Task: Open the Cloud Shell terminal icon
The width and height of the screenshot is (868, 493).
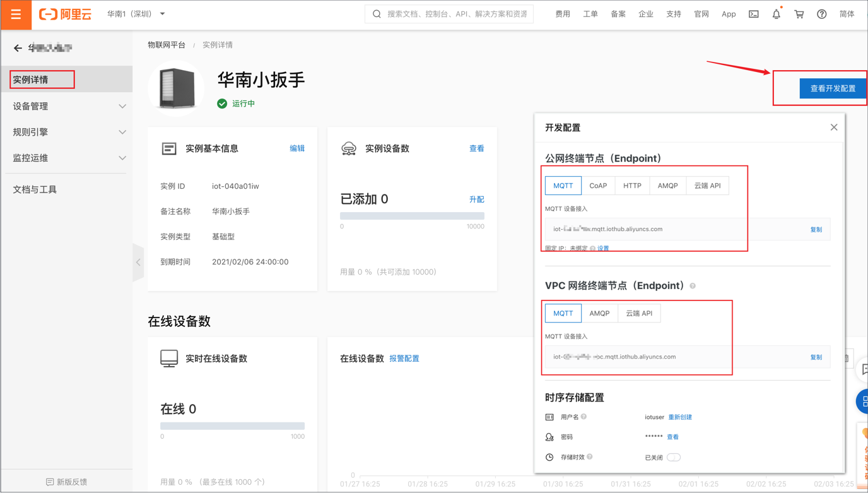Action: 754,14
